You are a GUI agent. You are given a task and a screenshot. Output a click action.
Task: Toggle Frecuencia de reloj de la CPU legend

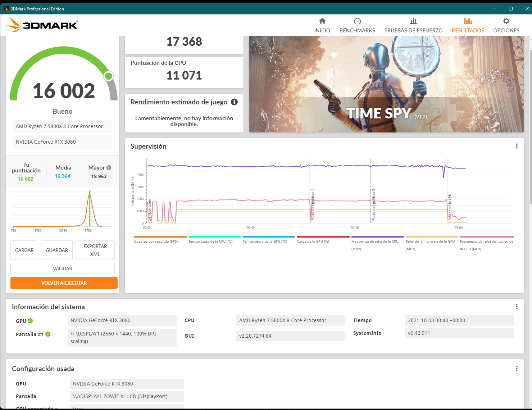[377, 244]
